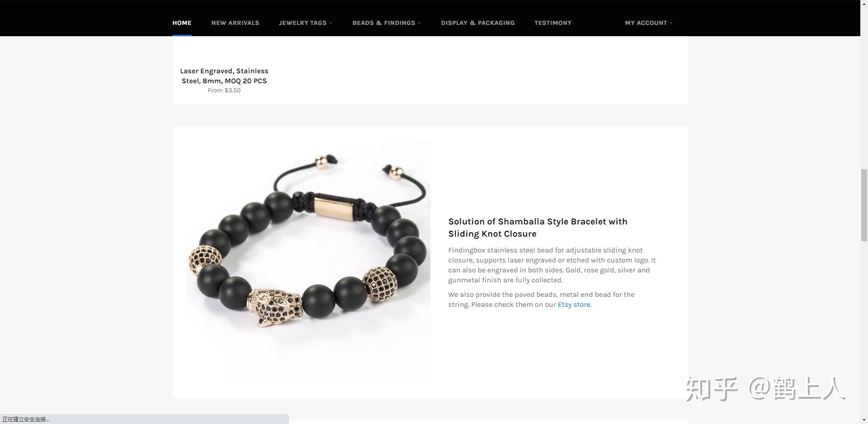Click the chevron beside BEADS & FINDINGS
Image resolution: width=868 pixels, height=424 pixels.
click(x=420, y=23)
